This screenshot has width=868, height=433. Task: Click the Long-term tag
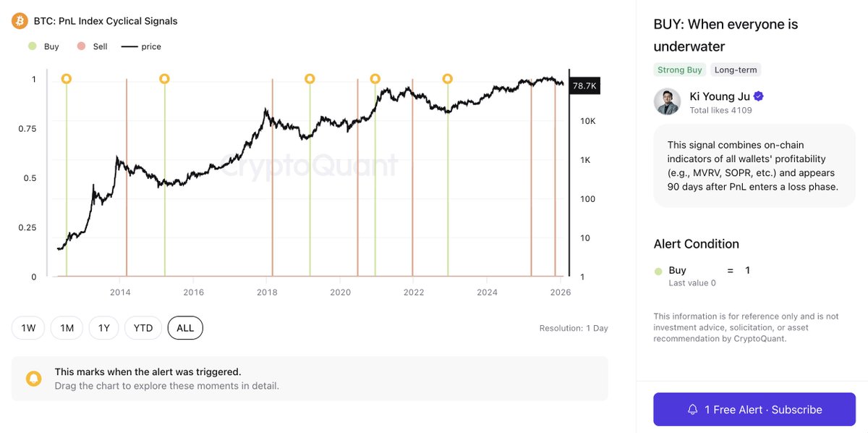(736, 70)
